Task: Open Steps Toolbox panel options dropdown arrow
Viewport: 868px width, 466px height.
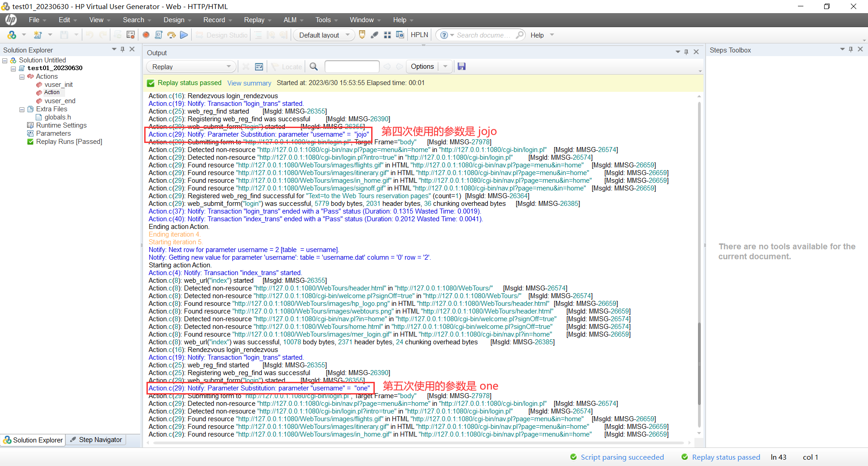Action: tap(842, 49)
